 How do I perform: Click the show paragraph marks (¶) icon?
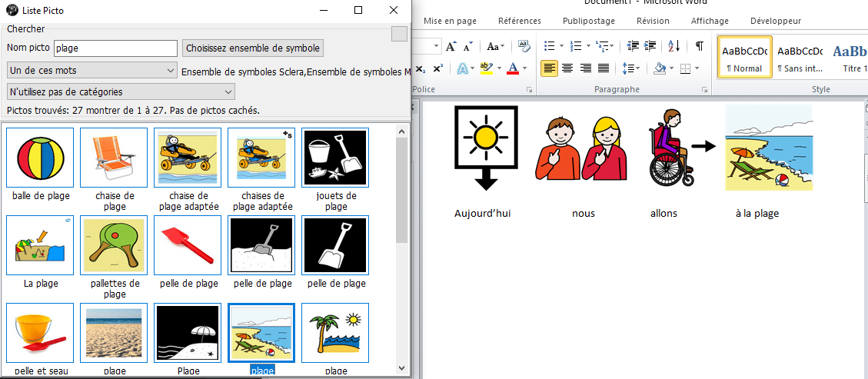coord(699,46)
